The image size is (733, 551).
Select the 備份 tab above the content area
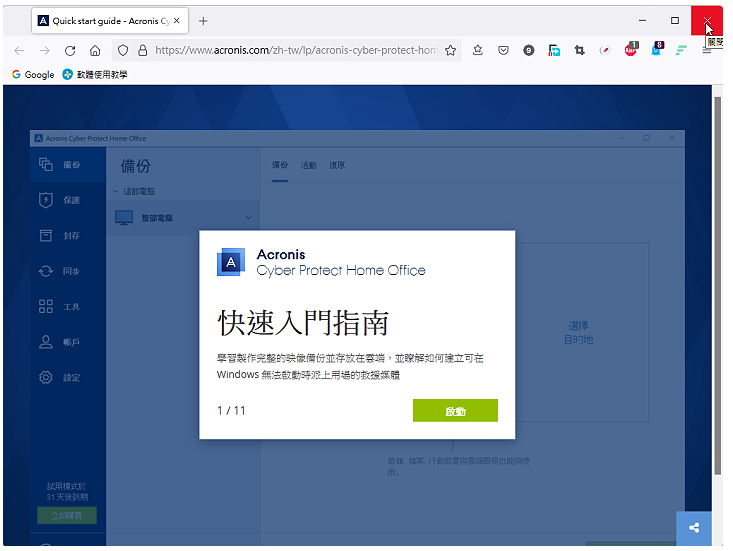click(280, 165)
